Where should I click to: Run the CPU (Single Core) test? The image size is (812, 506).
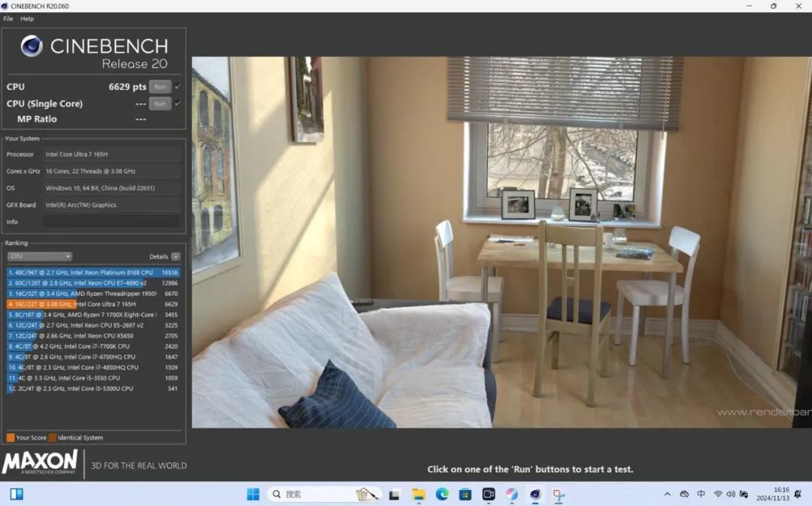tap(160, 104)
